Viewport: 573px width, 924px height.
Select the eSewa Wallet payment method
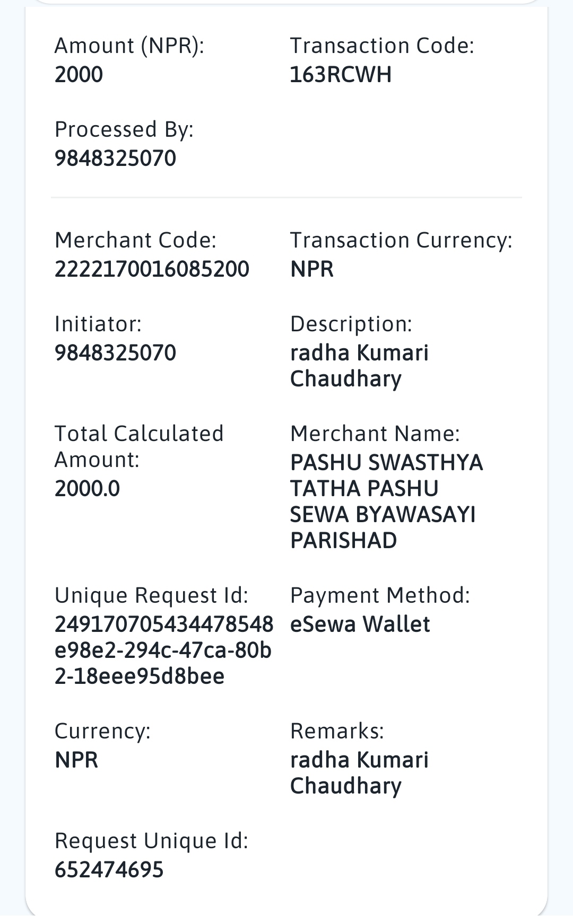click(x=360, y=624)
